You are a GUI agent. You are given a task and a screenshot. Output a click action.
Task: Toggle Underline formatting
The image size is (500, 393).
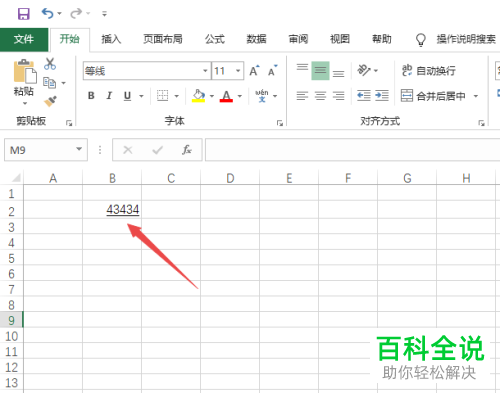(x=127, y=96)
